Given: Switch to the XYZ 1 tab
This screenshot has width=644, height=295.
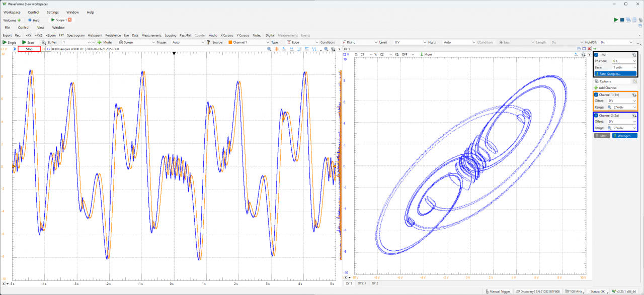Looking at the screenshot, I should click(361, 283).
